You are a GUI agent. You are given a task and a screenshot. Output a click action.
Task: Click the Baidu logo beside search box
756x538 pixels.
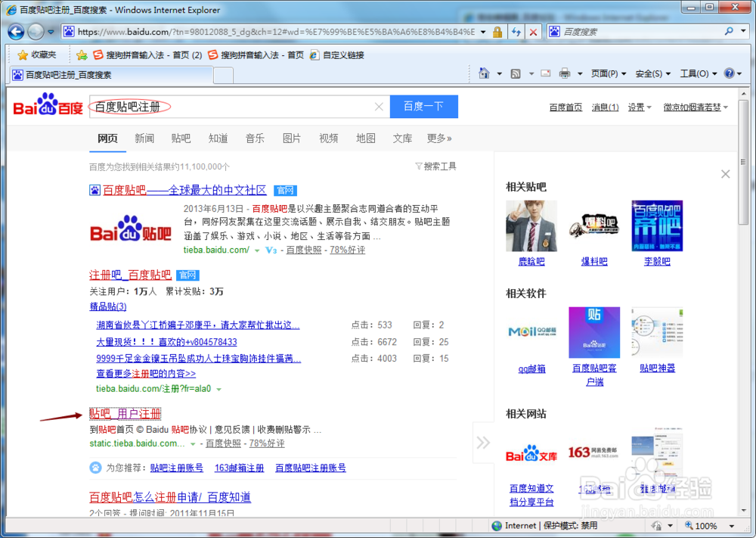click(48, 104)
